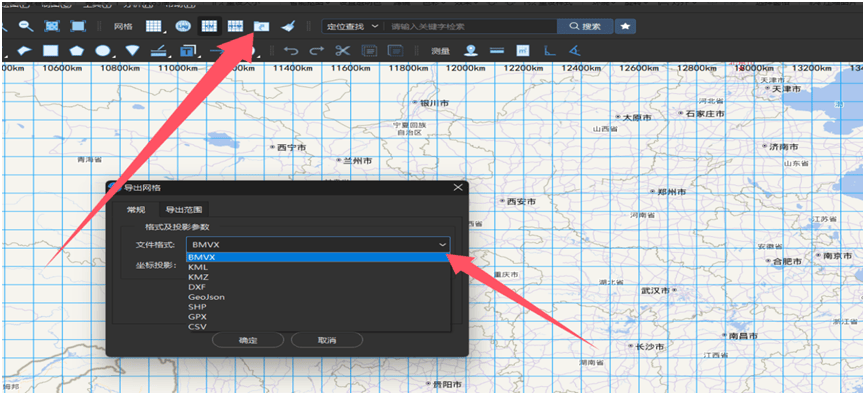Select the pentagon polygon drawing tool

coord(76,51)
